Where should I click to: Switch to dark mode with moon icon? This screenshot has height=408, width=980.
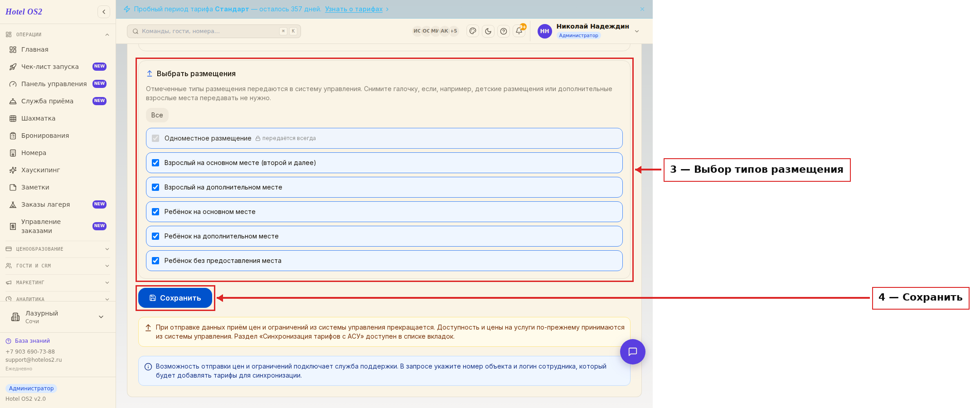[x=488, y=31]
